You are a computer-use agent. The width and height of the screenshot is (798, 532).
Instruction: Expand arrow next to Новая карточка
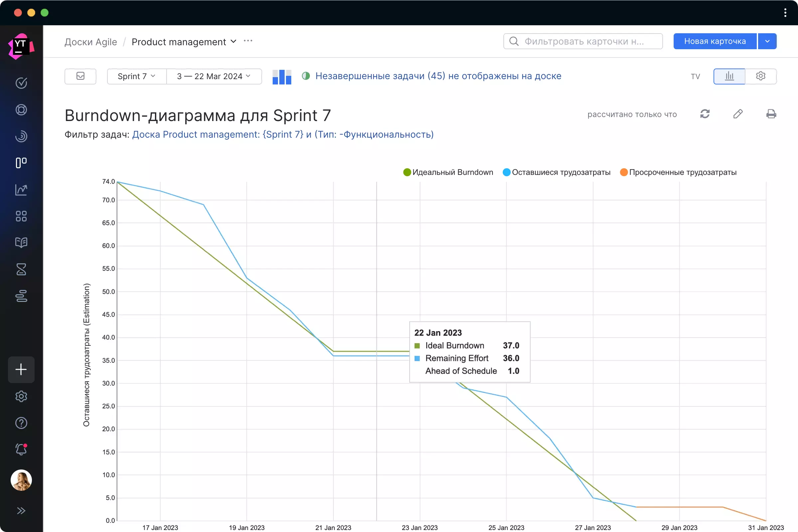[x=767, y=41]
